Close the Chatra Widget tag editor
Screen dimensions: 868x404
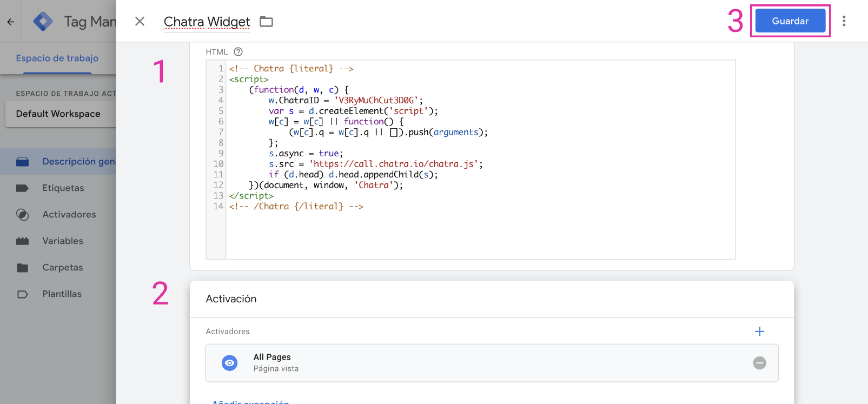[140, 21]
